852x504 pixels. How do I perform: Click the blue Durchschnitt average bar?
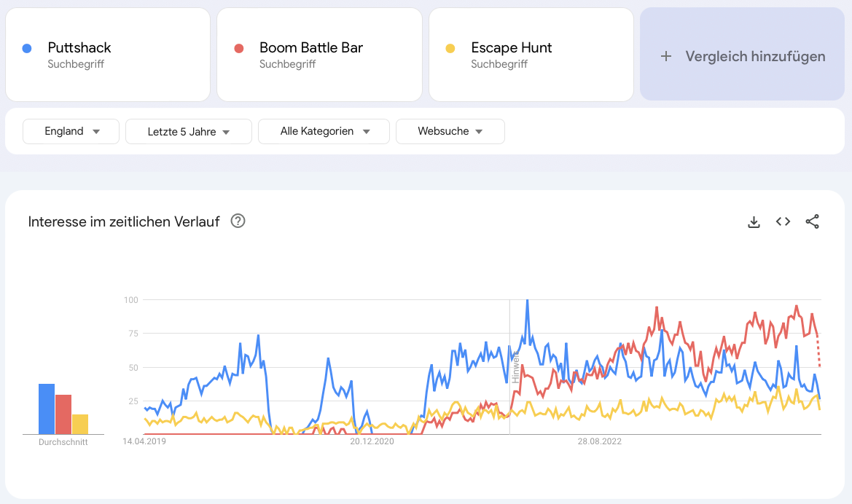click(47, 409)
